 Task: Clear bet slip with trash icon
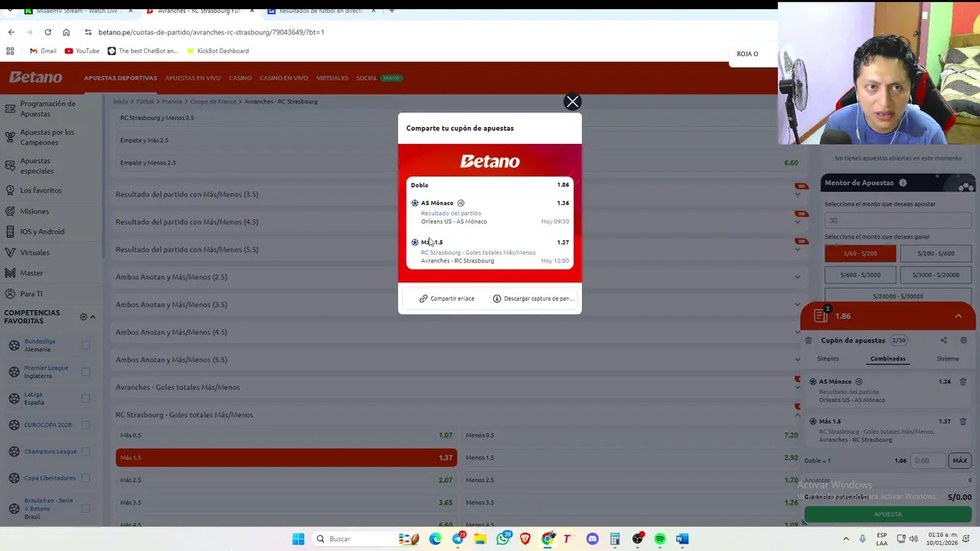pos(808,341)
